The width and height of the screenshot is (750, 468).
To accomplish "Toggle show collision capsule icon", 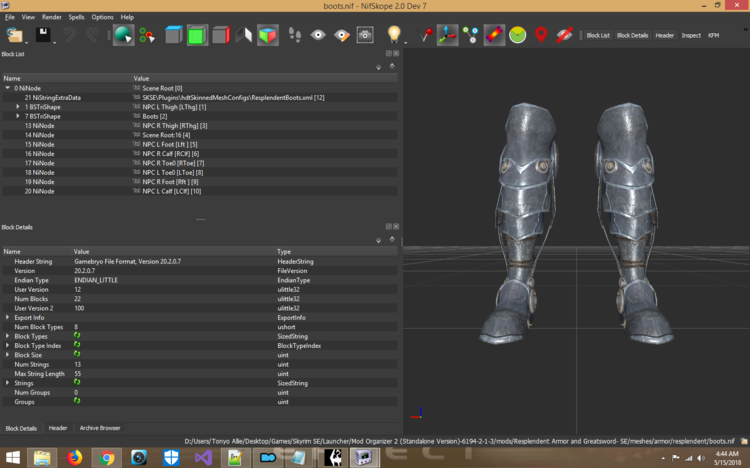I will pyautogui.click(x=494, y=35).
